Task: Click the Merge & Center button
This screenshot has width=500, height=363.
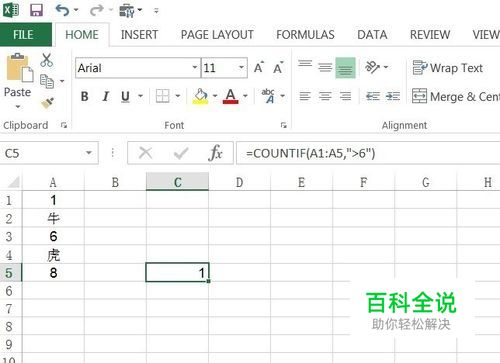Action: tap(456, 97)
